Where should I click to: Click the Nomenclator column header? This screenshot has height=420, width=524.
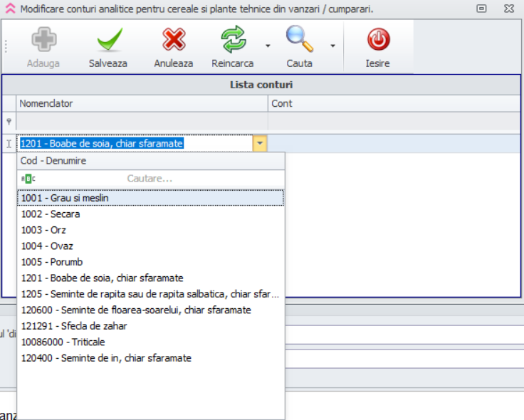tap(142, 104)
